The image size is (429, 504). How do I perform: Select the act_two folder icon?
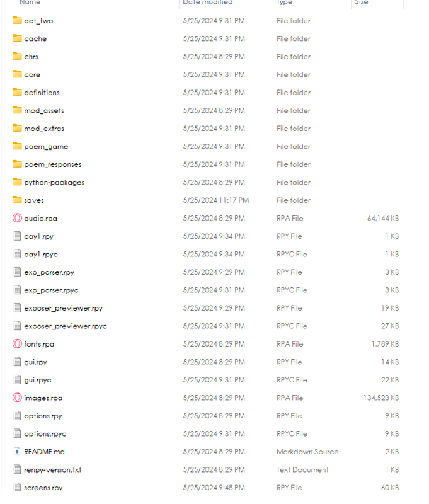pyautogui.click(x=17, y=21)
